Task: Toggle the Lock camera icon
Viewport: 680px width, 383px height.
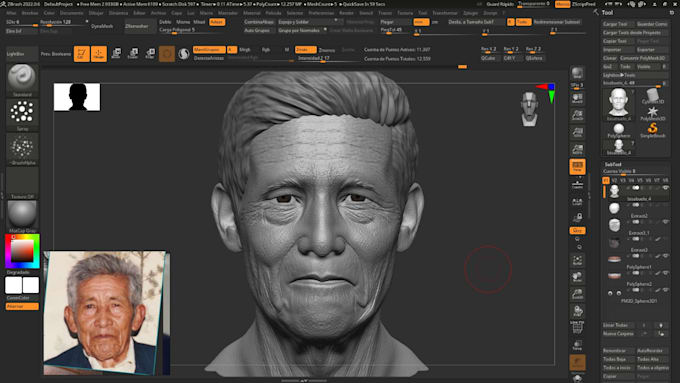Action: pyautogui.click(x=577, y=217)
